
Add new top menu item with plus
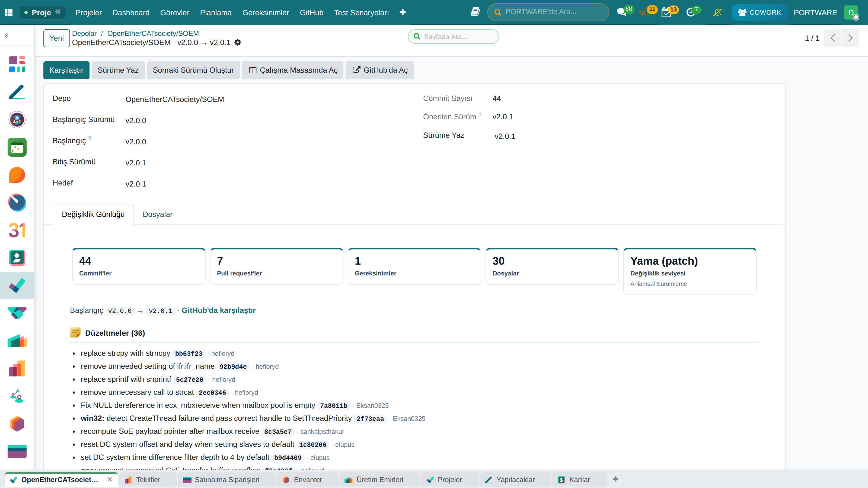click(x=403, y=12)
